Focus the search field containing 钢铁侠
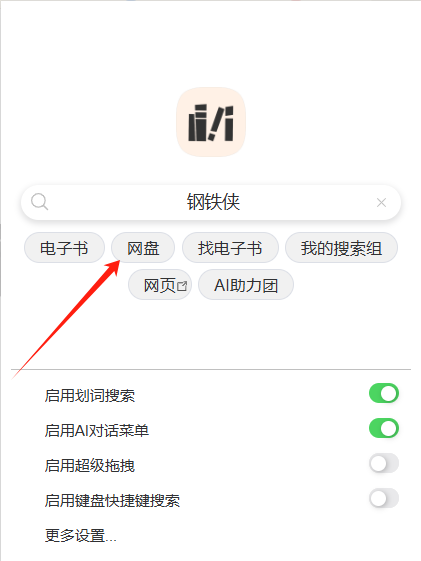Viewport: 421px width, 561px height. [211, 202]
